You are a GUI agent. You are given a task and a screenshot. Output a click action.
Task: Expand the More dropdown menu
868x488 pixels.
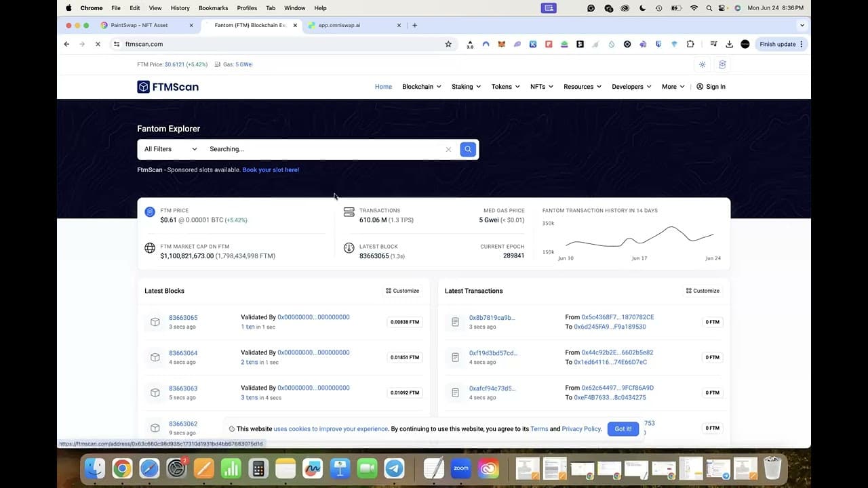673,87
